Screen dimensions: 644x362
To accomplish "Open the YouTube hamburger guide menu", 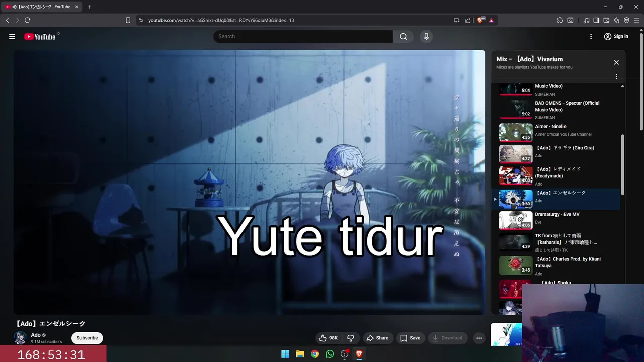I will point(12,36).
